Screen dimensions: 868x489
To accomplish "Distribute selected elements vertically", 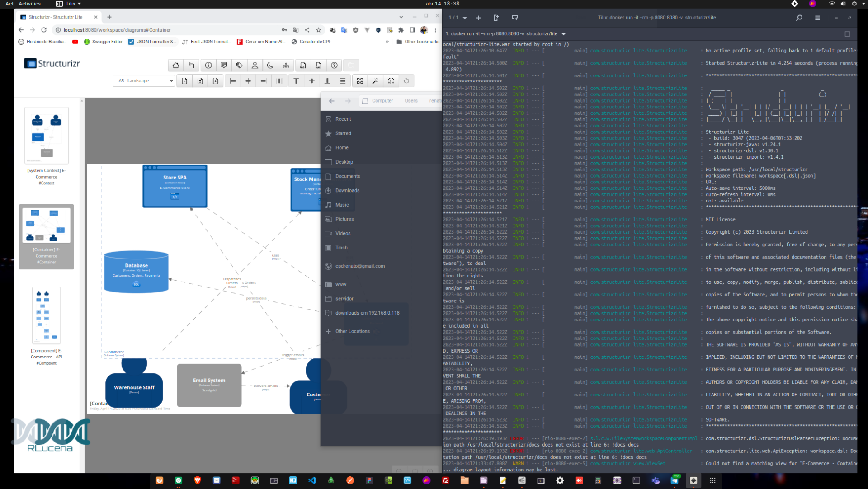I will [x=343, y=81].
